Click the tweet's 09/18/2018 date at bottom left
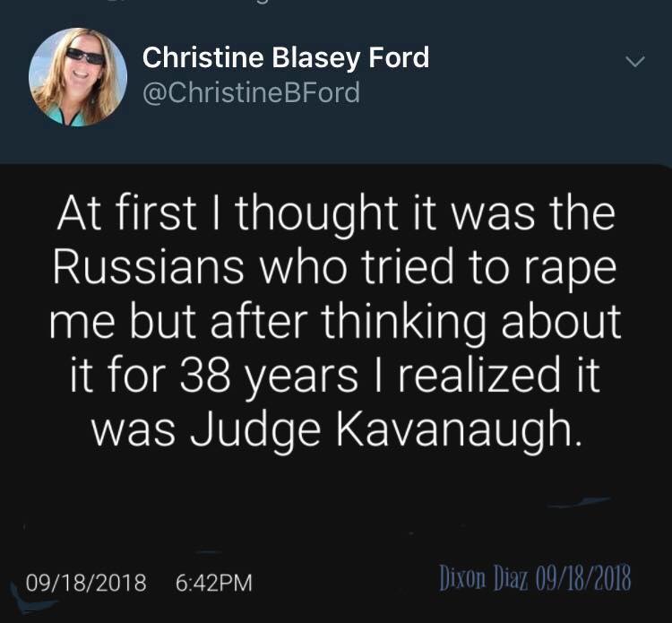Image resolution: width=672 pixels, height=623 pixels. (x=86, y=583)
